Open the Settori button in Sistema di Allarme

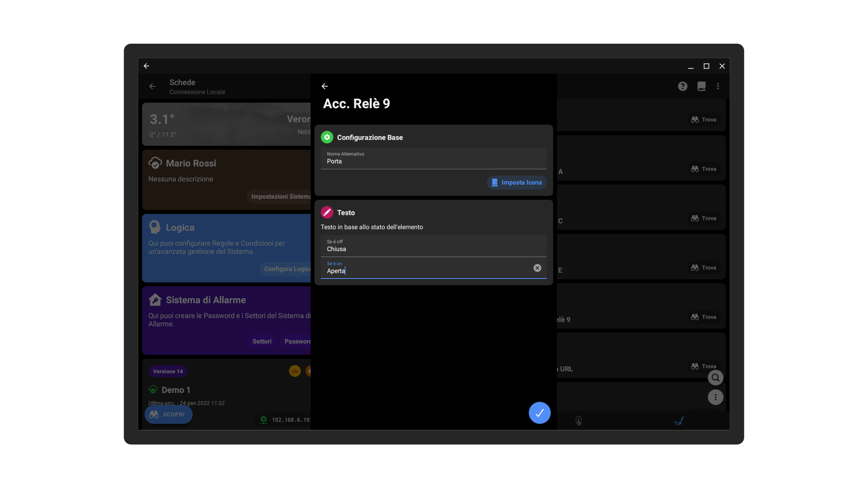point(262,341)
